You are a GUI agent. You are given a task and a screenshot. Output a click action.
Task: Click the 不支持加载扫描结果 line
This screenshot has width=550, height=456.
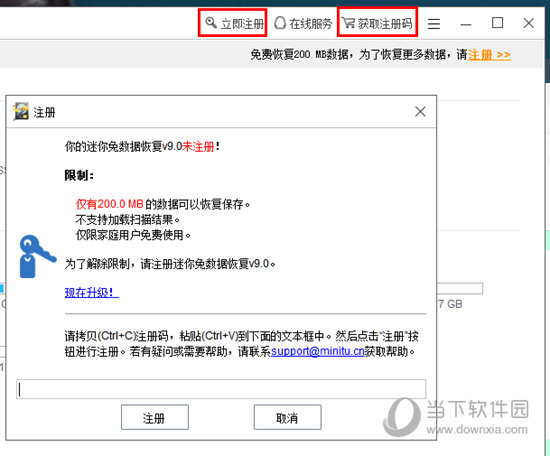click(x=128, y=220)
